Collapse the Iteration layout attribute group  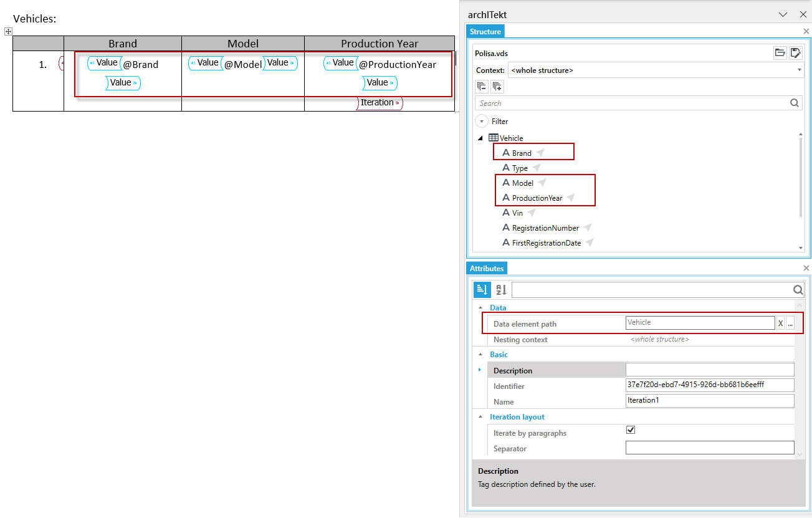[x=480, y=416]
